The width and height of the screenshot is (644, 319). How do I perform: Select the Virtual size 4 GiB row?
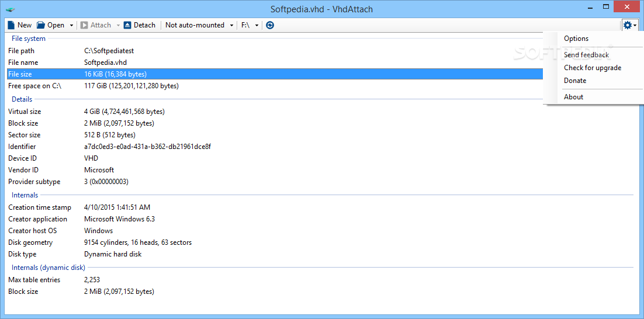click(x=320, y=112)
